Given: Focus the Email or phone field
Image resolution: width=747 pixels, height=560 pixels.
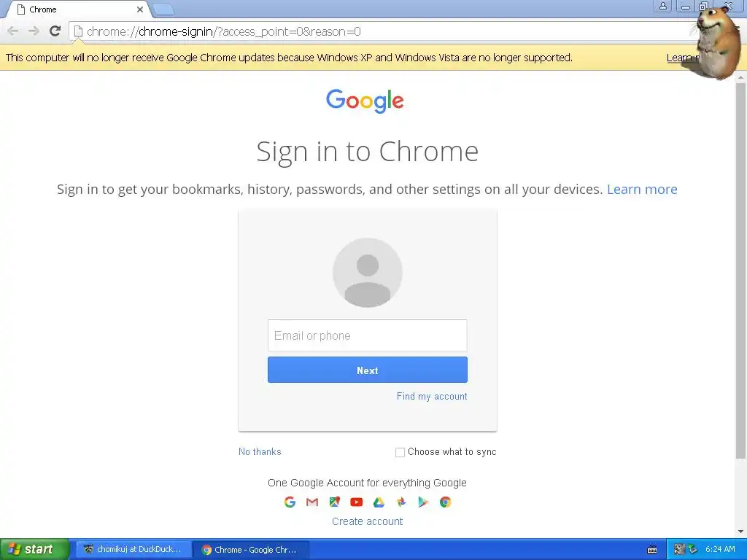Looking at the screenshot, I should tap(368, 335).
